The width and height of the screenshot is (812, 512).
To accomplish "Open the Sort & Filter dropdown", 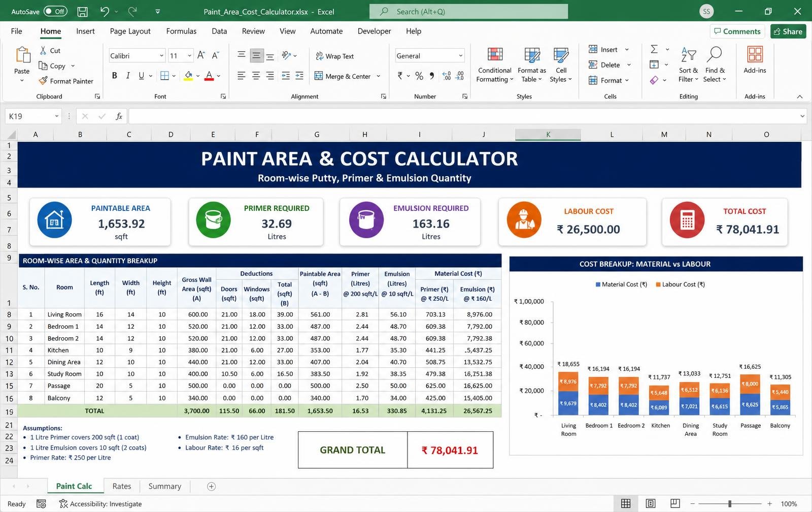I will (688, 65).
